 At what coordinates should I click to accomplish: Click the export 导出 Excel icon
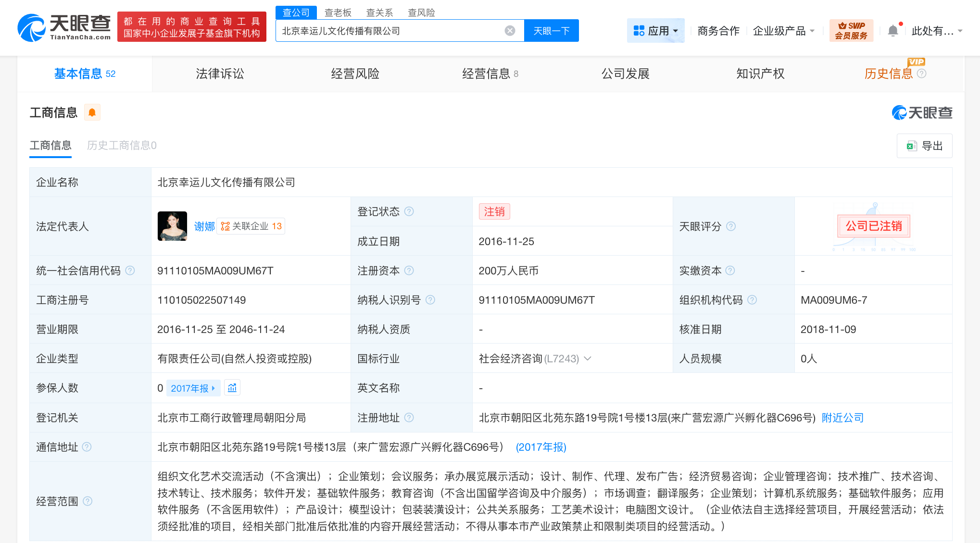[x=911, y=146]
